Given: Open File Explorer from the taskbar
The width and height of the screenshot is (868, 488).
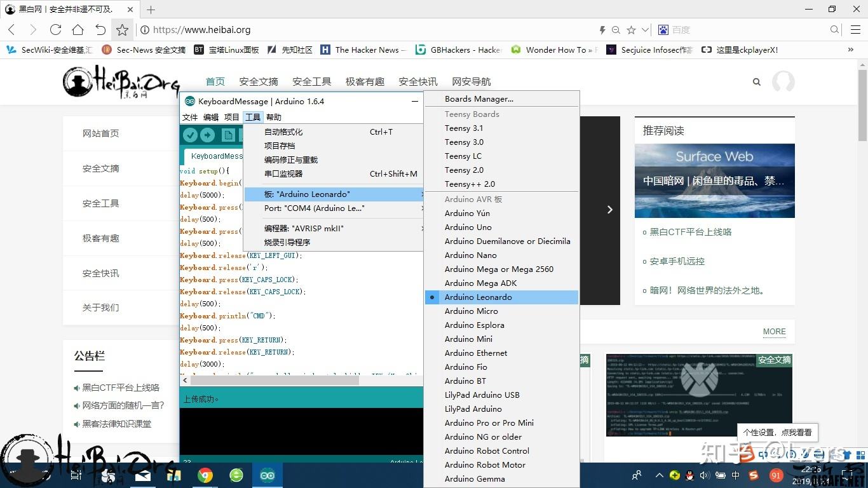Looking at the screenshot, I should (x=173, y=475).
